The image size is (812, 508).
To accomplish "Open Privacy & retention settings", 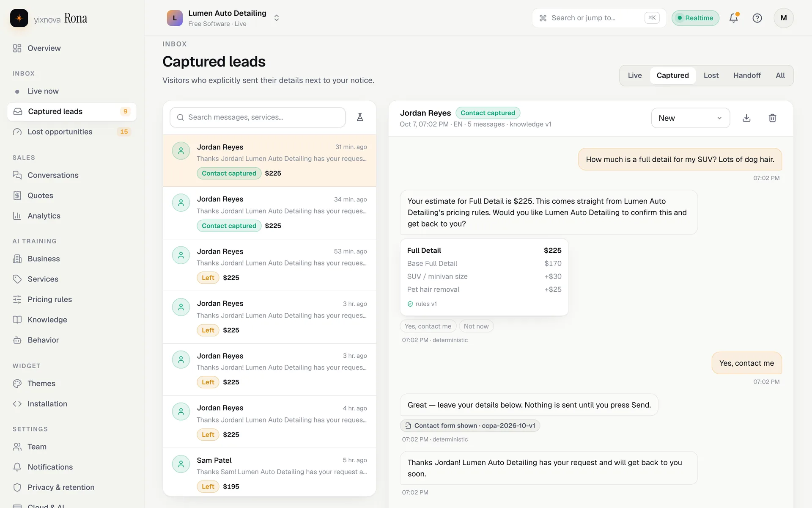I will click(x=72, y=487).
